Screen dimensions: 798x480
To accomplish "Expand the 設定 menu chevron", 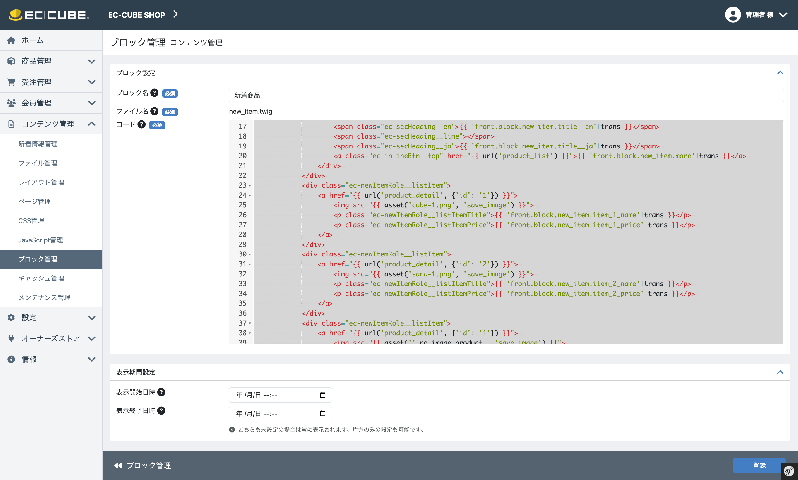I will pyautogui.click(x=92, y=318).
